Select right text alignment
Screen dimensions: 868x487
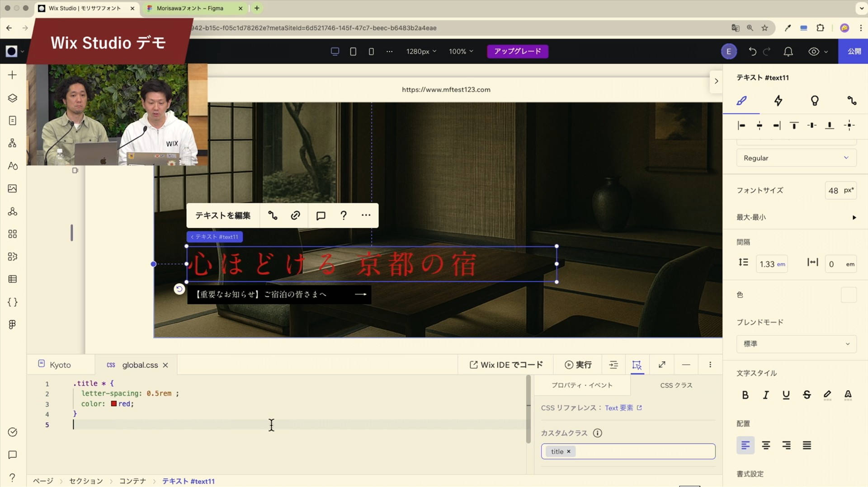[x=787, y=445]
